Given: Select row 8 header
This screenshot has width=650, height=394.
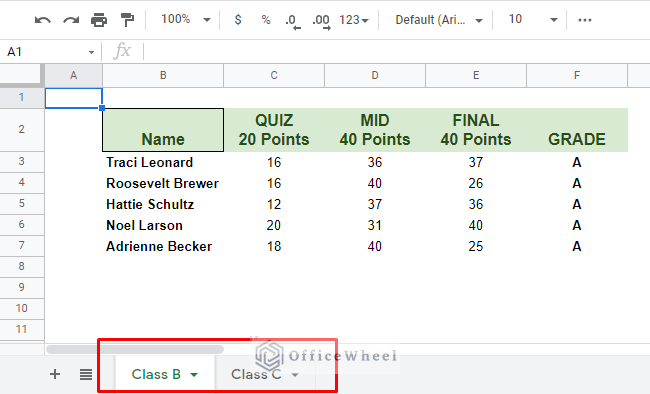Looking at the screenshot, I should (x=22, y=267).
